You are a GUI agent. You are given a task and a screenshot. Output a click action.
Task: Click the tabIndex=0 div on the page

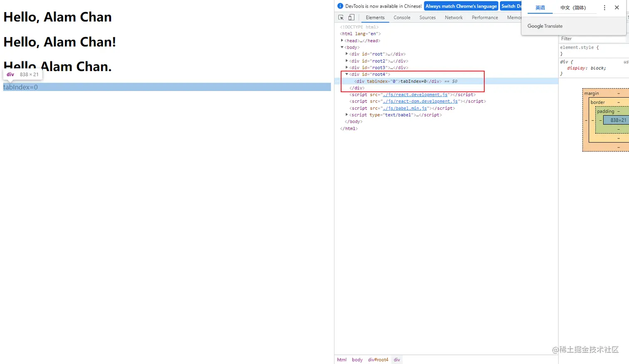[167, 87]
